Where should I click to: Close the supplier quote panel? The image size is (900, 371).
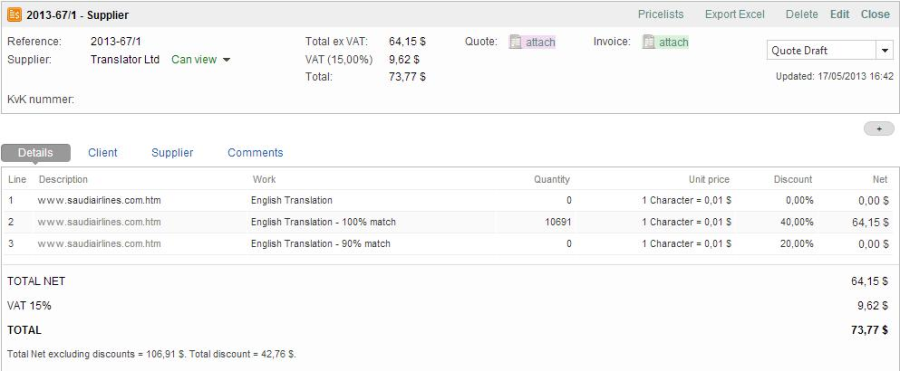point(875,14)
